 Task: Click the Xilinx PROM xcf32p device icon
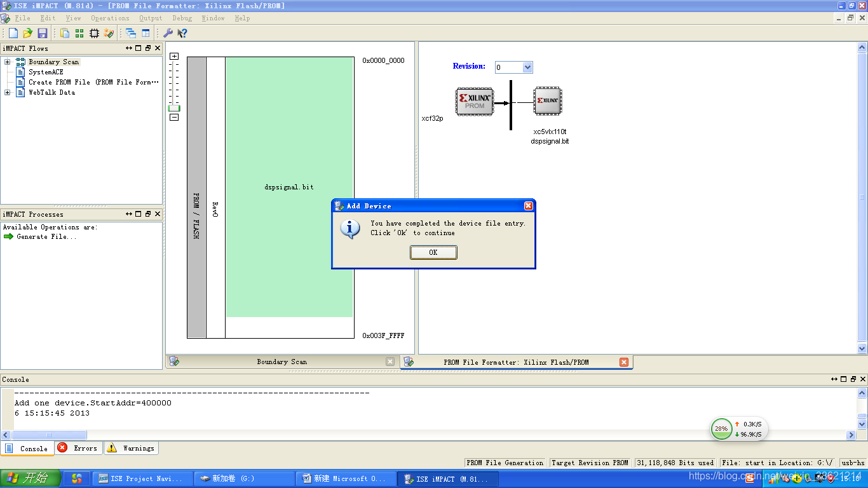coord(475,102)
